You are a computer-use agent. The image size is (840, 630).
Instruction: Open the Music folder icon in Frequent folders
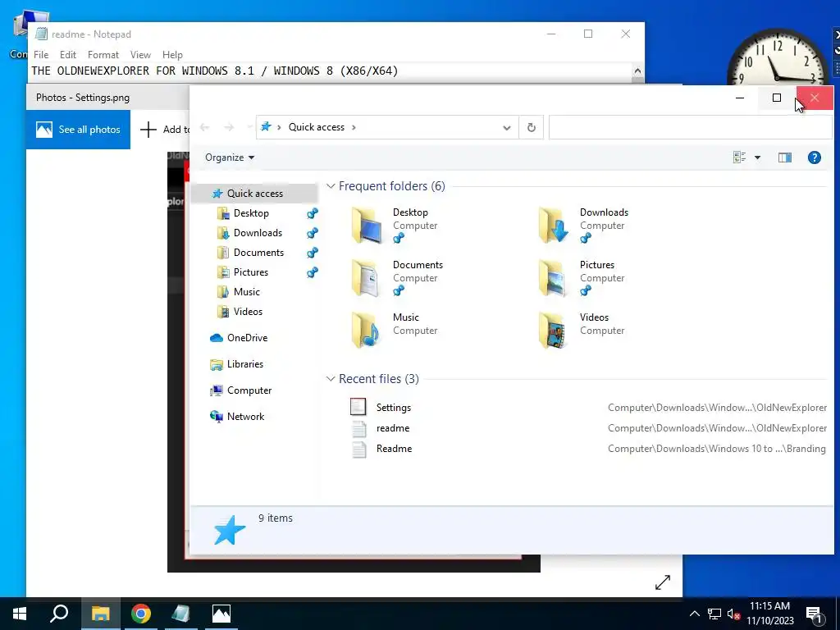(x=367, y=331)
